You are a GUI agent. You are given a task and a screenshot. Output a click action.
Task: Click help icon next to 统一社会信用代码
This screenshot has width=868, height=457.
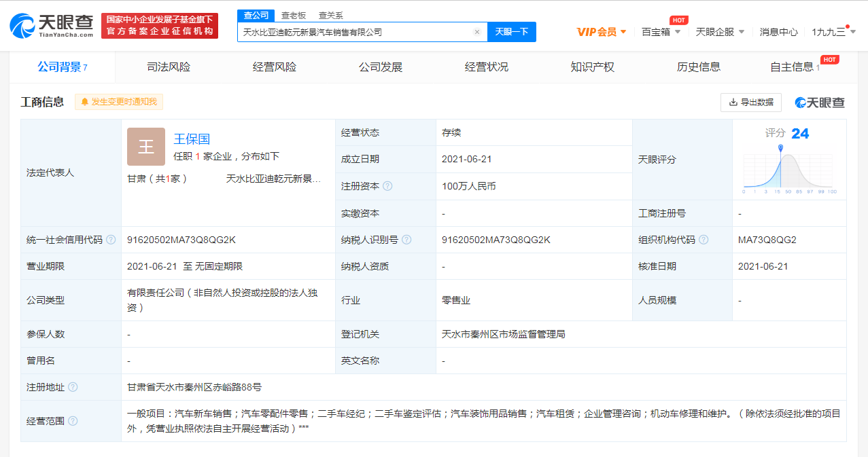[111, 240]
